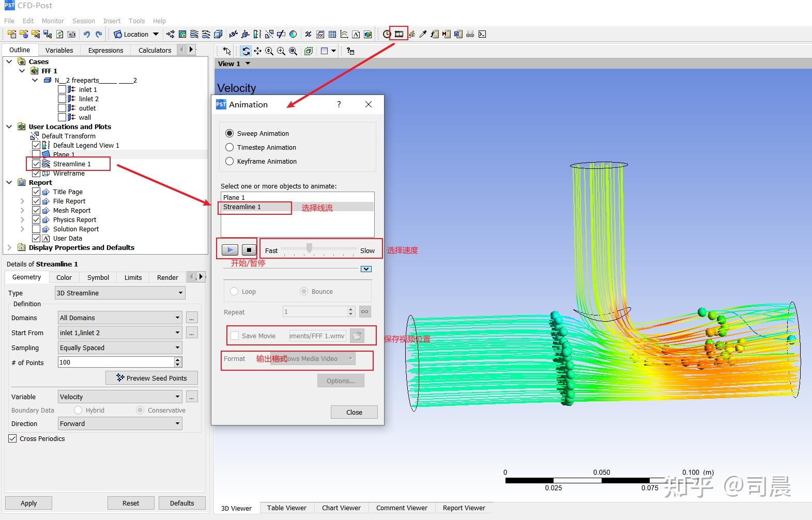The width and height of the screenshot is (812, 520).
Task: Open the Animation tool in toolbar
Action: [399, 34]
